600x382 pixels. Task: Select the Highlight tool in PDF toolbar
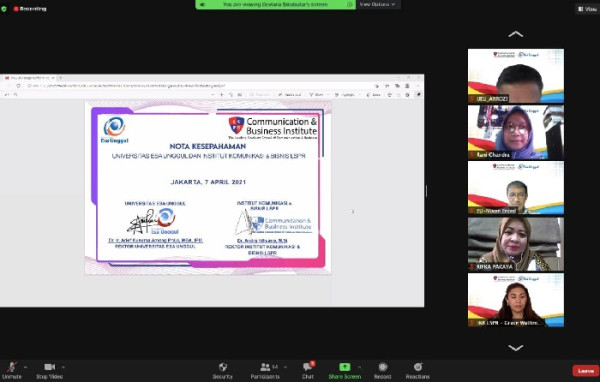[x=345, y=95]
